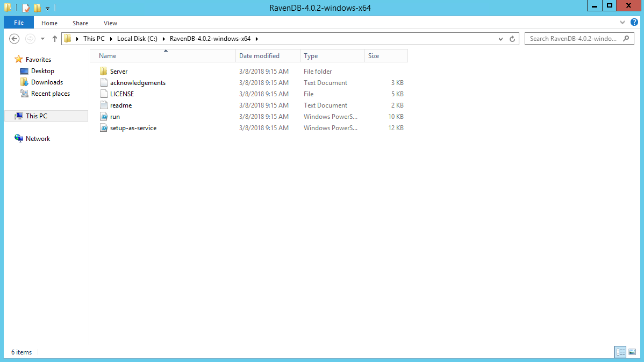Click the Server folder name
The width and height of the screenshot is (644, 362).
tap(119, 72)
